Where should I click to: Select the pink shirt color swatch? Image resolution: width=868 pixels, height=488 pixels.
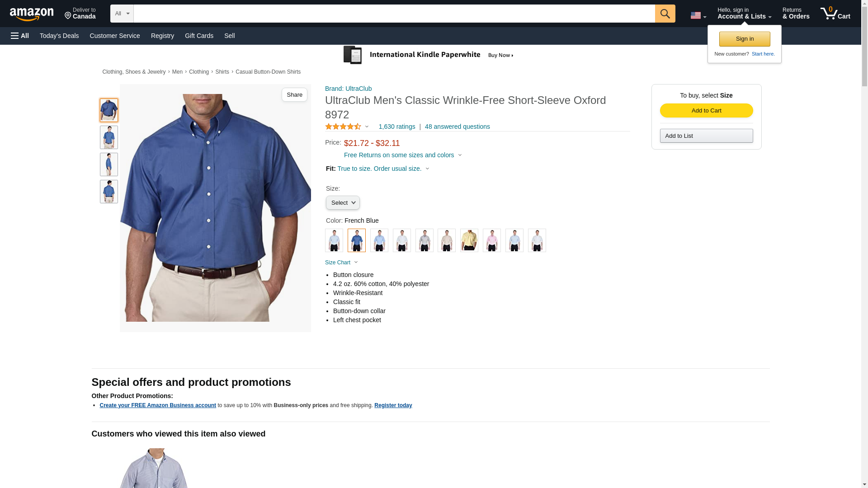tap(491, 240)
